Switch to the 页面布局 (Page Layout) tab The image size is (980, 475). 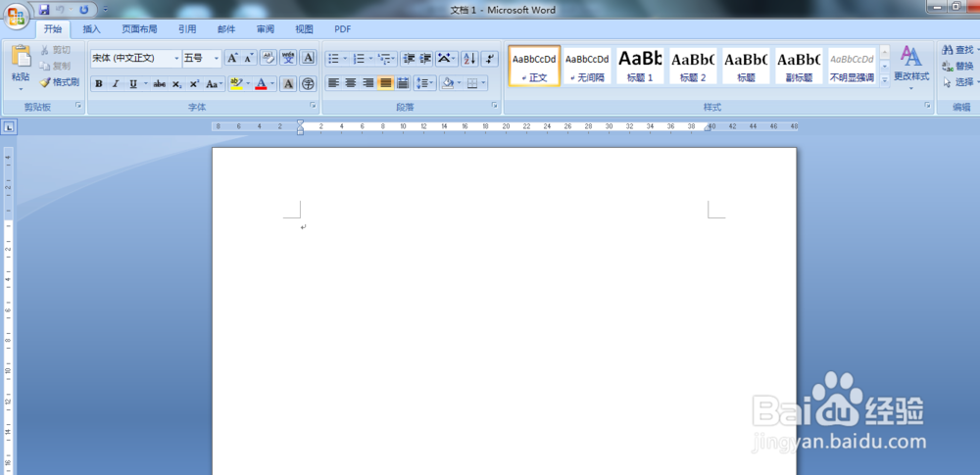pos(139,29)
